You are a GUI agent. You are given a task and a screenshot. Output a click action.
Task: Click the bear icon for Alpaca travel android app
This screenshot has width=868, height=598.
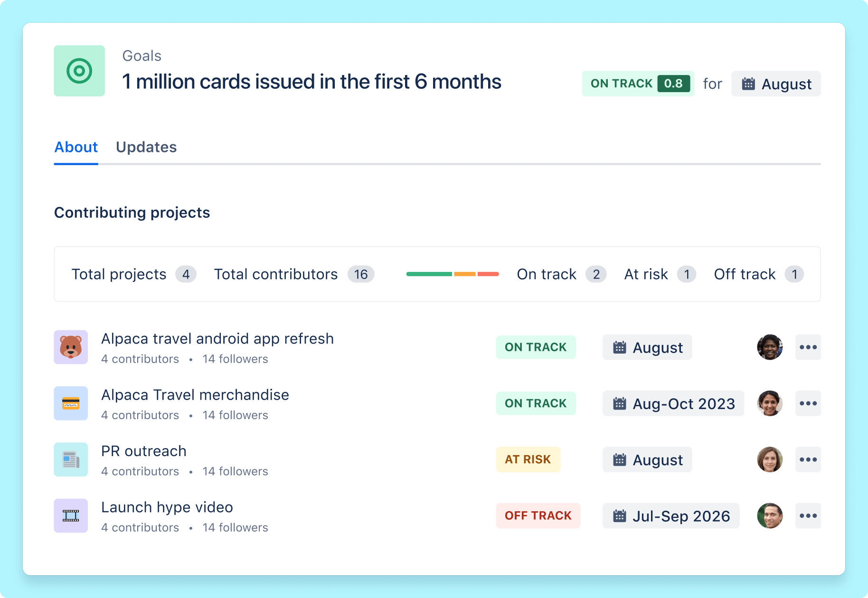[71, 347]
